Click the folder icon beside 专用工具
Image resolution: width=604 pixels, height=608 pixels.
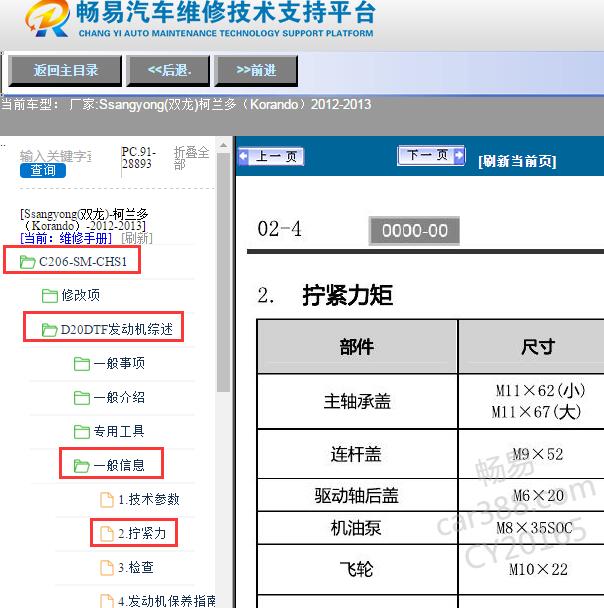pyautogui.click(x=82, y=432)
